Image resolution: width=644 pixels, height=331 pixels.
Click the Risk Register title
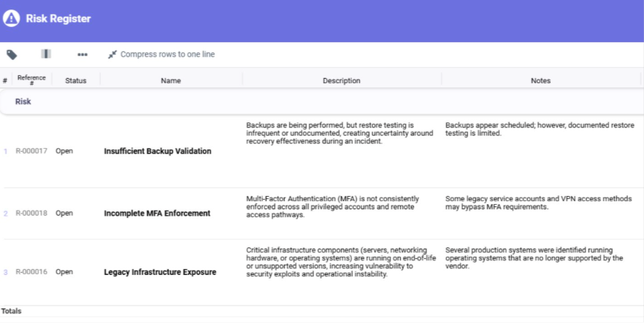coord(58,19)
